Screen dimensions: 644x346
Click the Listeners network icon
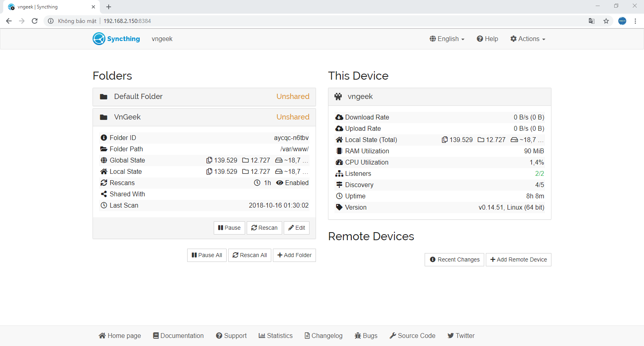339,173
